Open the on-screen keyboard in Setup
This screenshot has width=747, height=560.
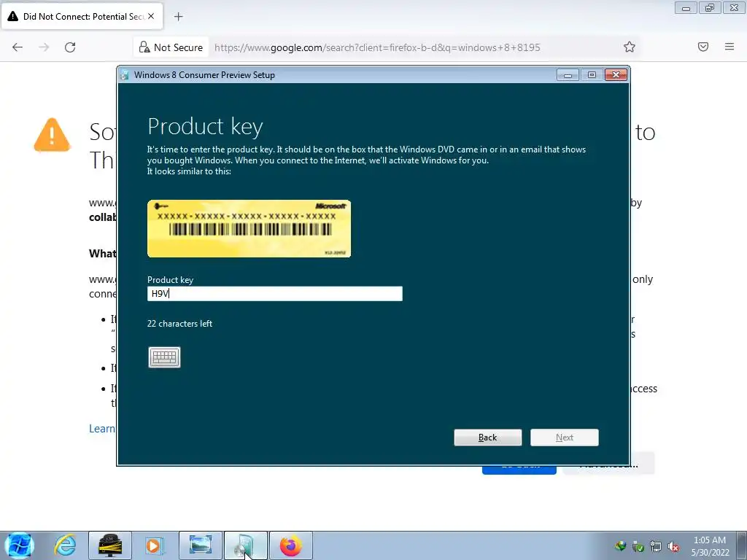point(164,357)
